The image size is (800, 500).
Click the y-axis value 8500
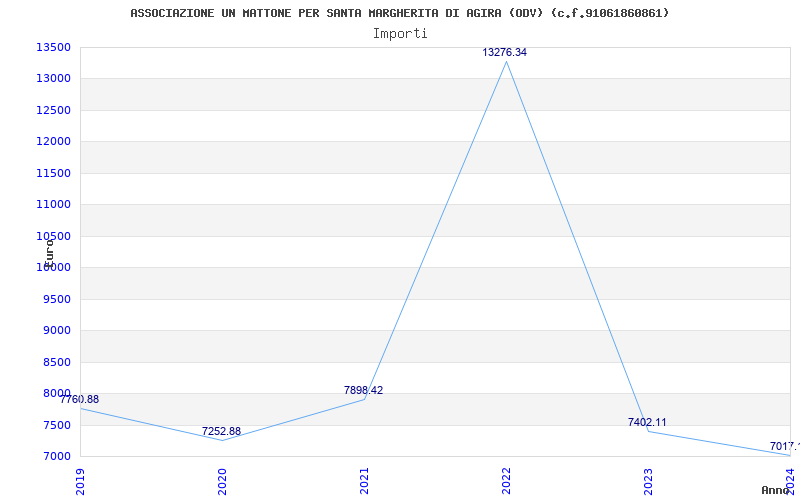coord(56,362)
